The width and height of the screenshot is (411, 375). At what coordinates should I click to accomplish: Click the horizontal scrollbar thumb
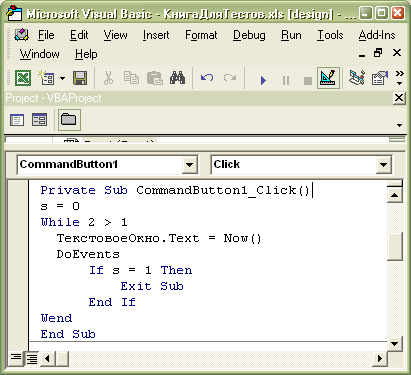pyautogui.click(x=62, y=359)
